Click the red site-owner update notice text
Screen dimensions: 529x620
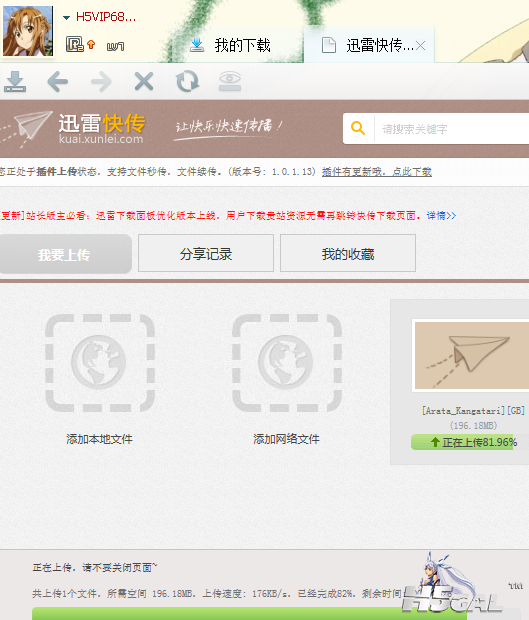210,215
